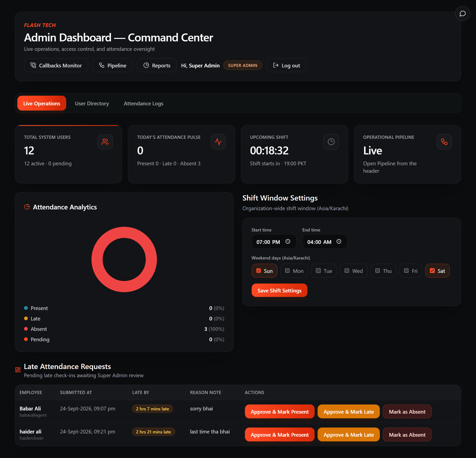The width and height of the screenshot is (476, 458).
Task: Click the operational pipeline workflow icon
Action: pos(444,142)
